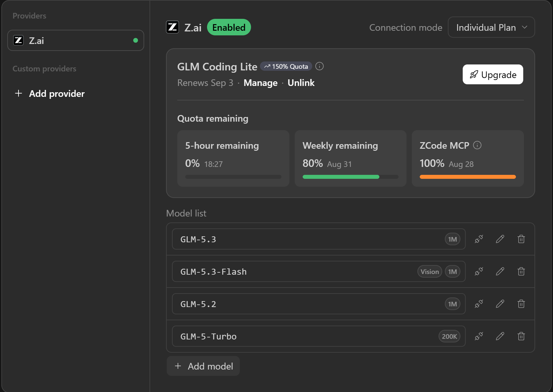
Task: Click the "Quota remaining" heading
Action: point(213,118)
